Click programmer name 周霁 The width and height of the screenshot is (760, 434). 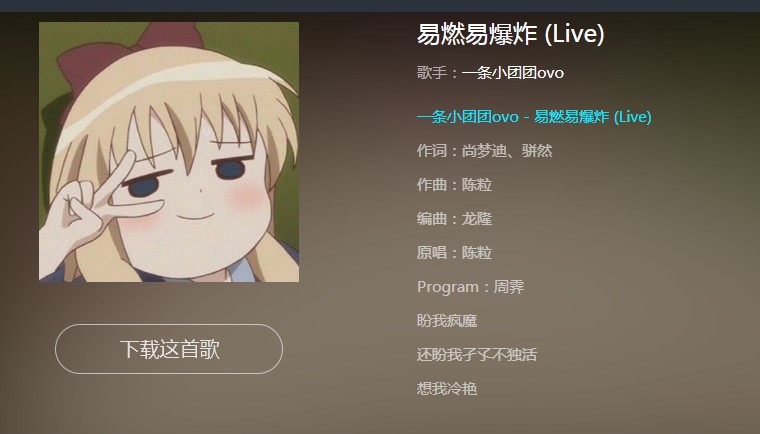[x=509, y=287]
